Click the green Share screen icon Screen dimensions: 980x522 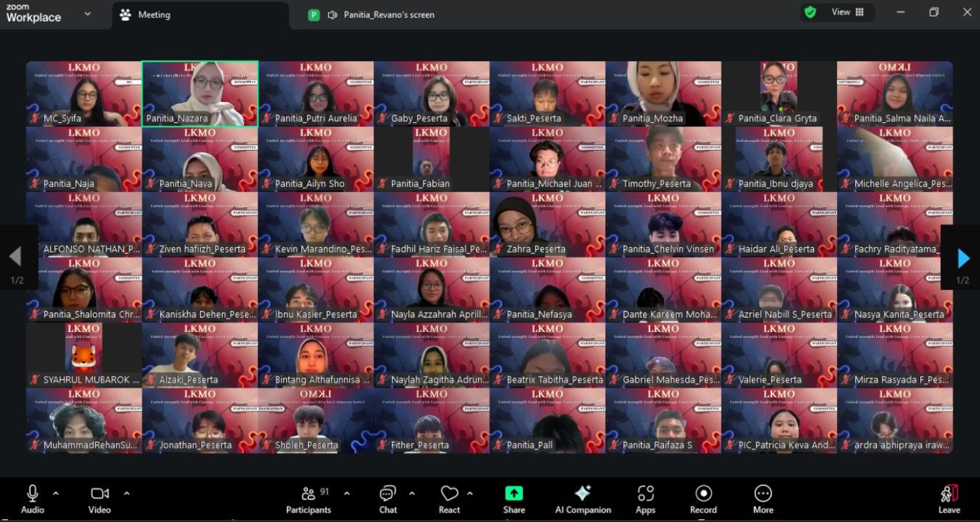pos(514,493)
